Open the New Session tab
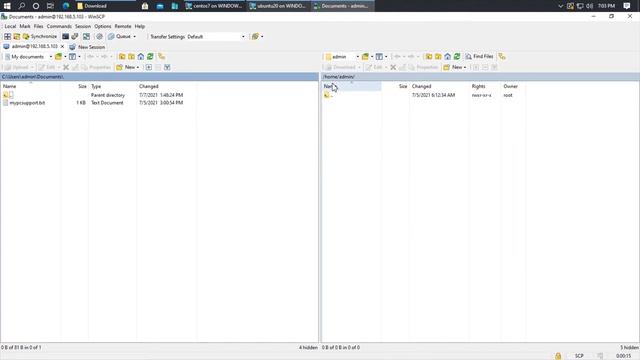640x360 pixels. [x=87, y=47]
